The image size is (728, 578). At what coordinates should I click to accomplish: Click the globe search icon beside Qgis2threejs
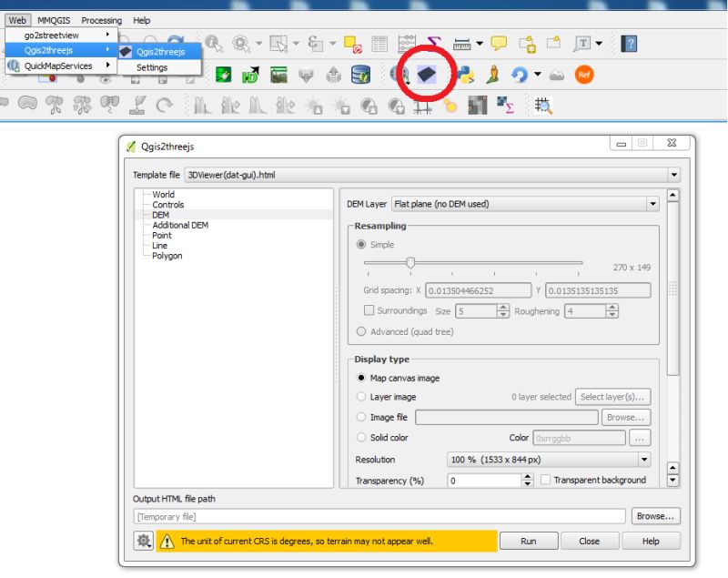399,75
